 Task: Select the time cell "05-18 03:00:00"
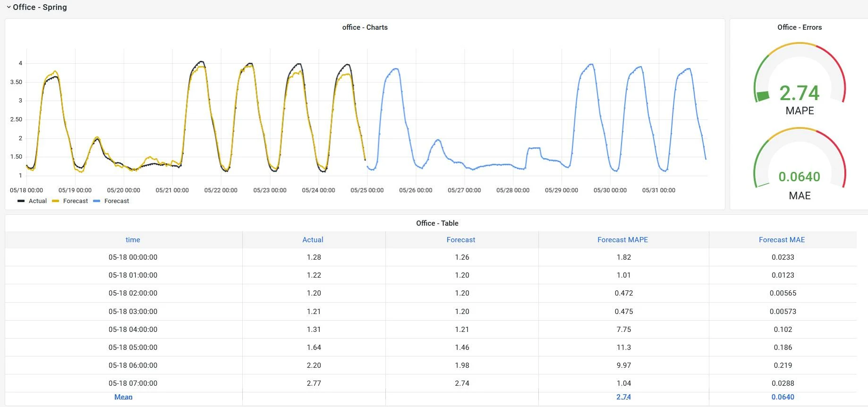(133, 312)
